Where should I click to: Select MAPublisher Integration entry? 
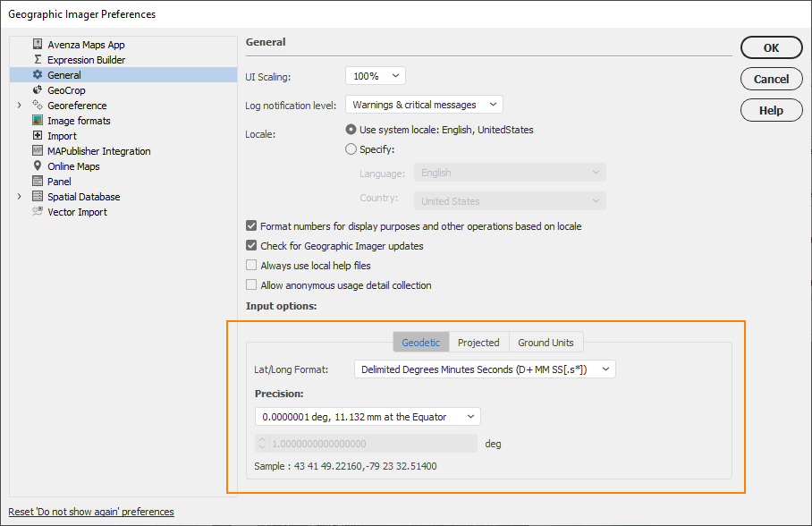99,151
